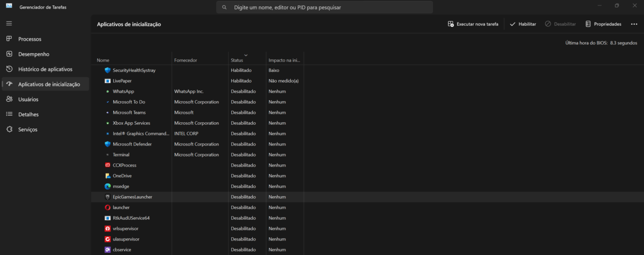Click the Serviços sidebar icon
644x255 pixels.
[x=9, y=129]
